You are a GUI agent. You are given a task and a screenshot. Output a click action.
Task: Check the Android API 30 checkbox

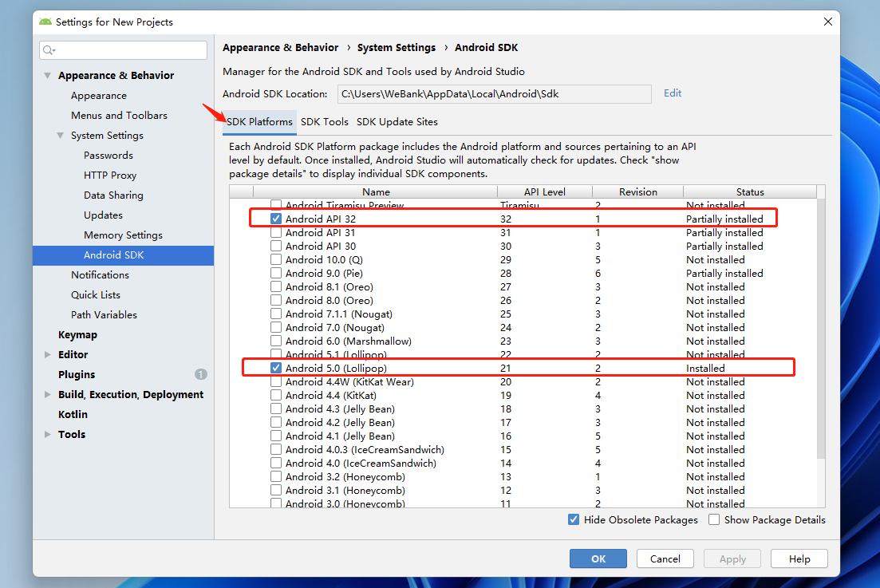point(275,246)
